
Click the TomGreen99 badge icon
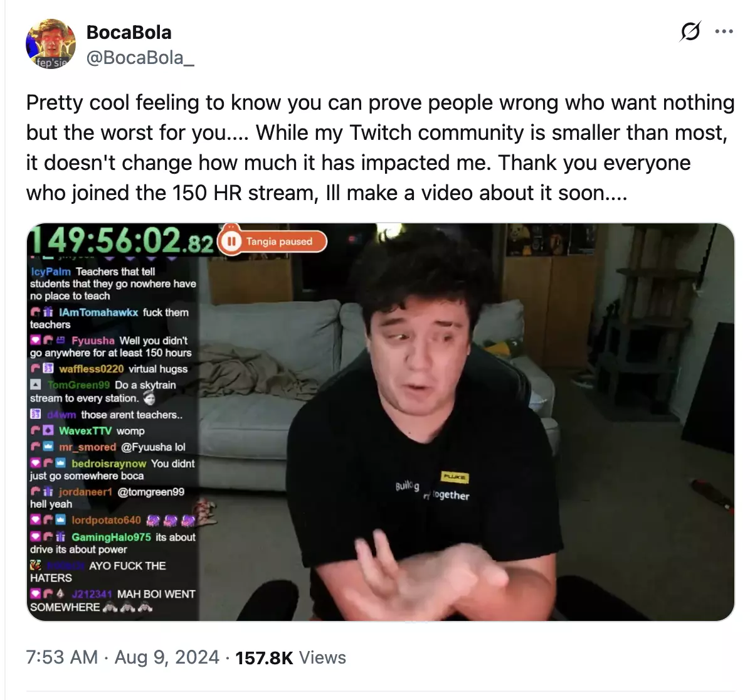click(36, 384)
